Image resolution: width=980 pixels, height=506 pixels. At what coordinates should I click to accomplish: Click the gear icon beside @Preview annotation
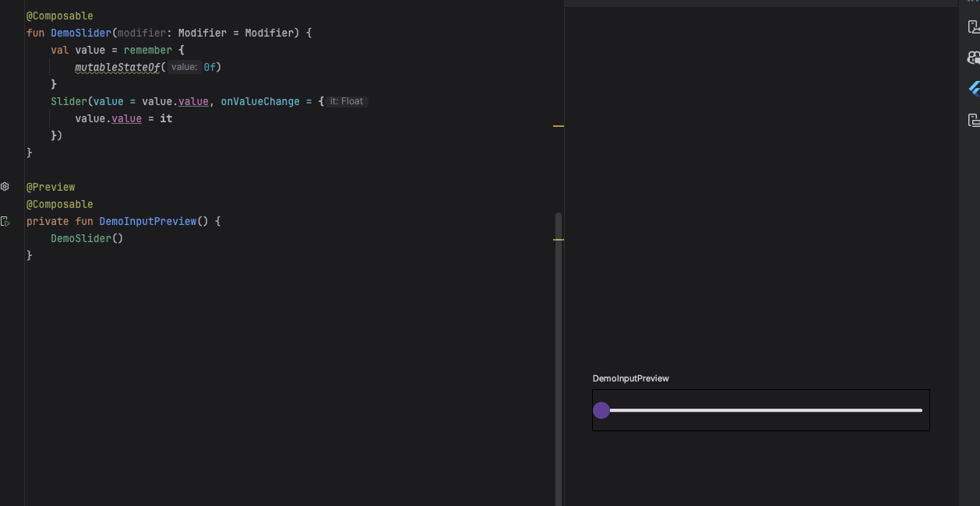coord(5,187)
